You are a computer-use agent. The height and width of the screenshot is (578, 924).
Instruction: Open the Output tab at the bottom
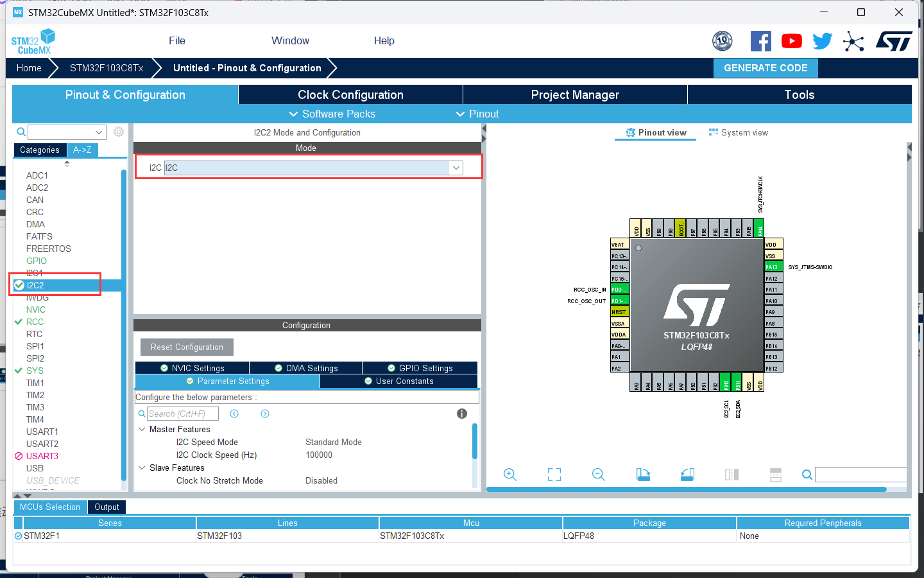(107, 507)
